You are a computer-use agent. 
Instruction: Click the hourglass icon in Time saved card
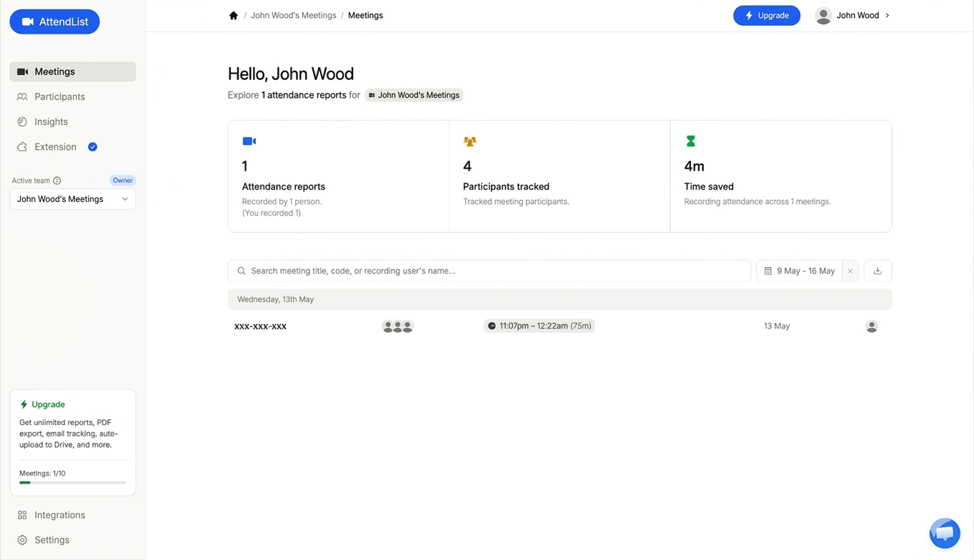point(690,141)
